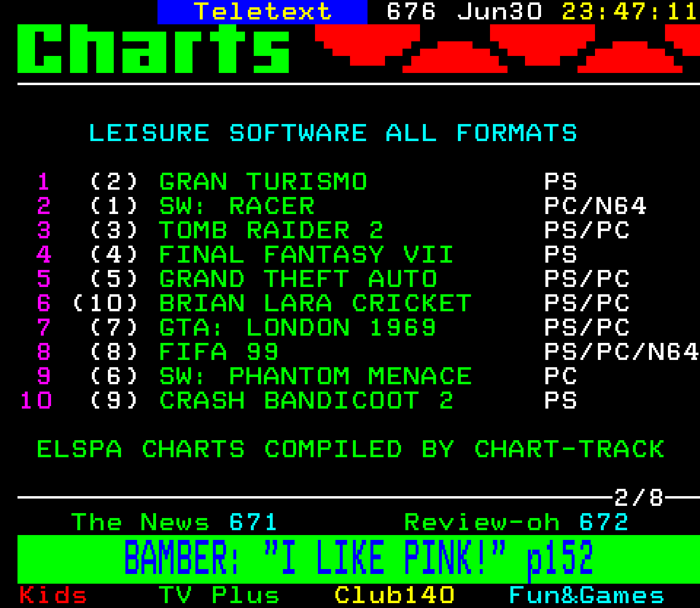Click the PC format for Phantom Menace

pos(560,376)
